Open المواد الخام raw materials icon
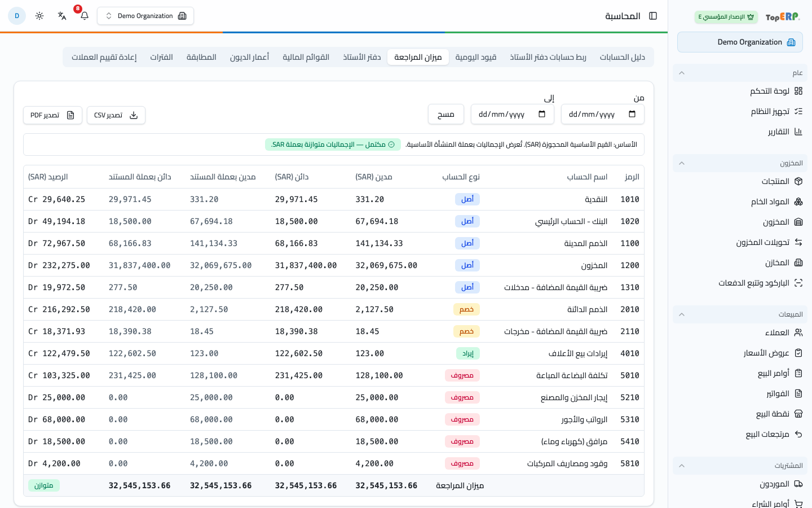Screen dimensions: 812x508 pyautogui.click(x=798, y=202)
